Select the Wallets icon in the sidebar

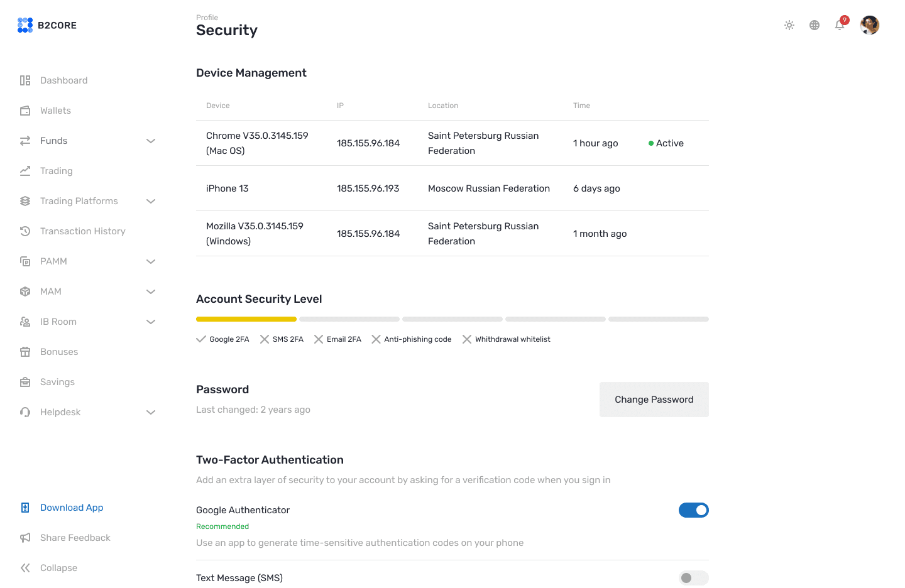25,110
